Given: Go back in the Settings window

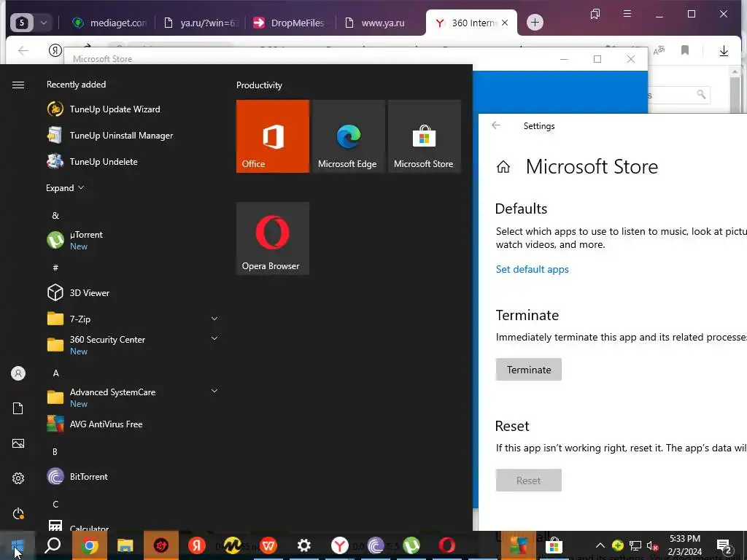Looking at the screenshot, I should click(x=496, y=125).
